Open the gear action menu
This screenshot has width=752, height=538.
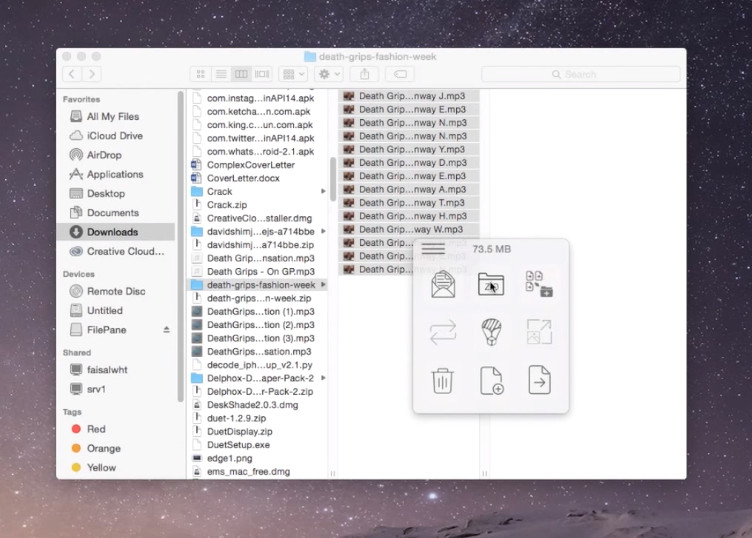pyautogui.click(x=329, y=74)
